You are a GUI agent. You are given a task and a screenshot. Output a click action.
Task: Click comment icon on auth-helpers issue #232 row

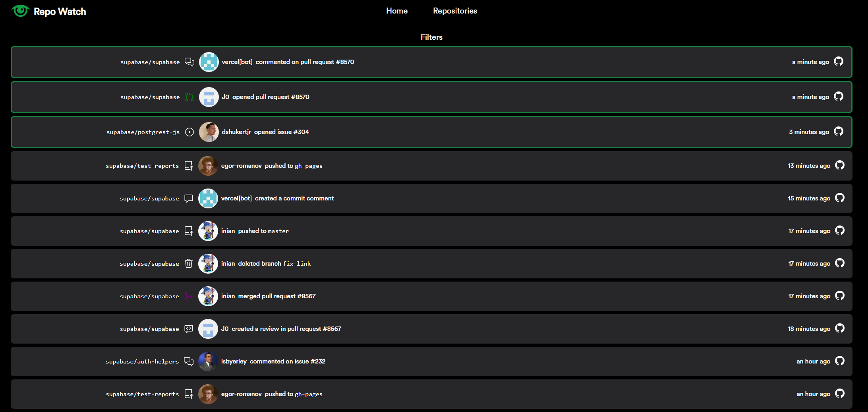(x=189, y=361)
